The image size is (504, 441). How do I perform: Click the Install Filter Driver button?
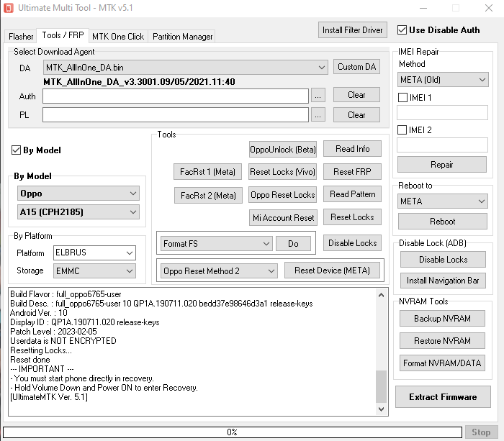coord(353,30)
